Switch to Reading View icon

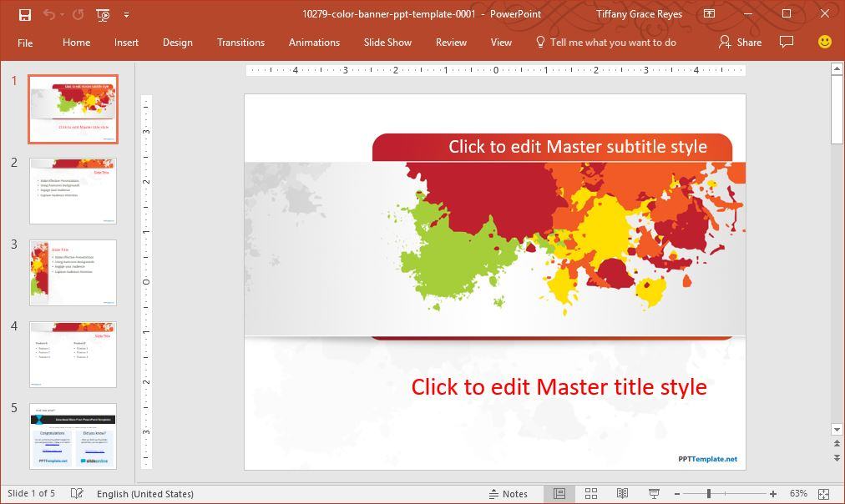coord(622,493)
